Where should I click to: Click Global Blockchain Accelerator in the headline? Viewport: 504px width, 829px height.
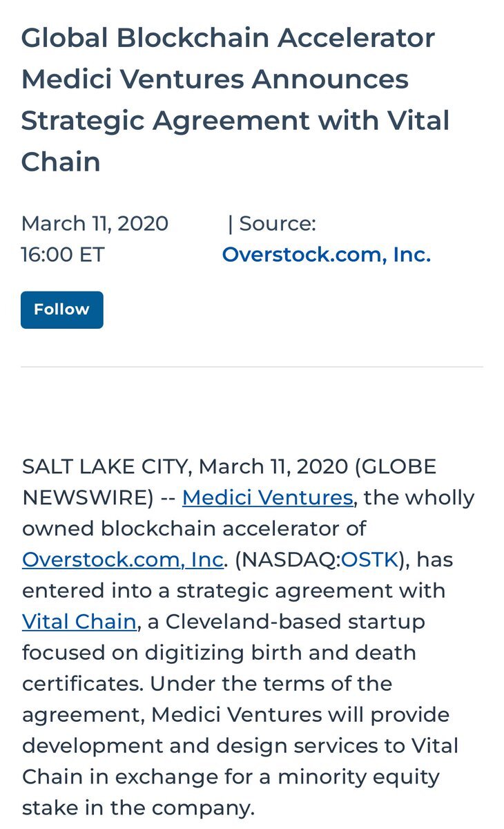coord(228,38)
